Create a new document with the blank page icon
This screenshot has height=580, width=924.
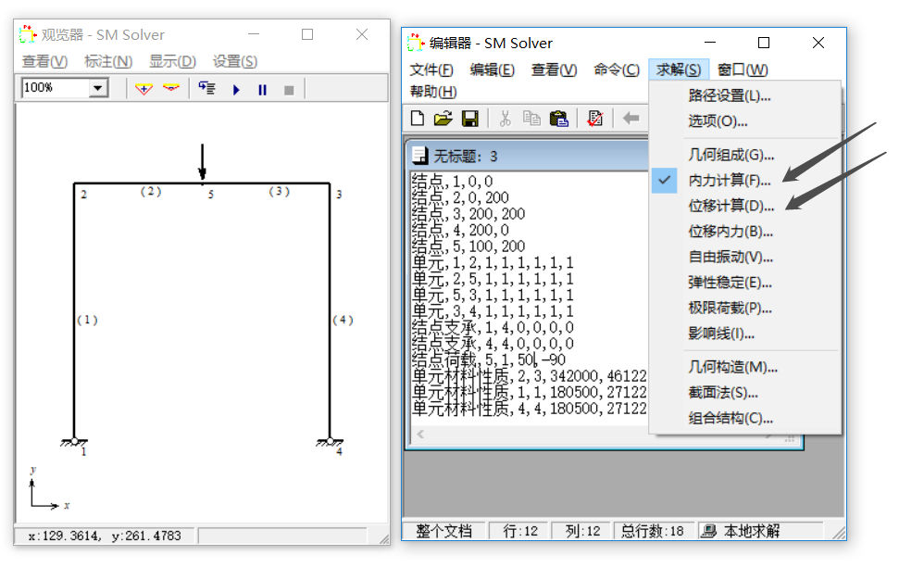(418, 119)
